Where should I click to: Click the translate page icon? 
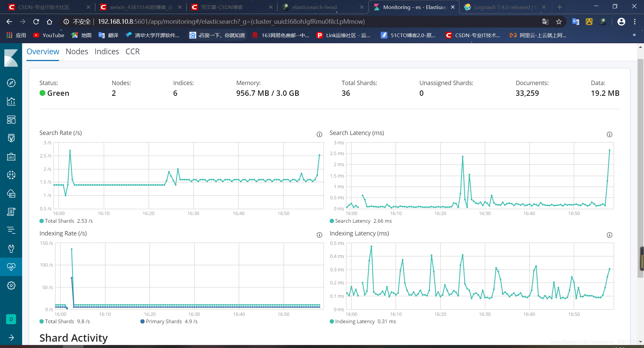click(x=545, y=22)
